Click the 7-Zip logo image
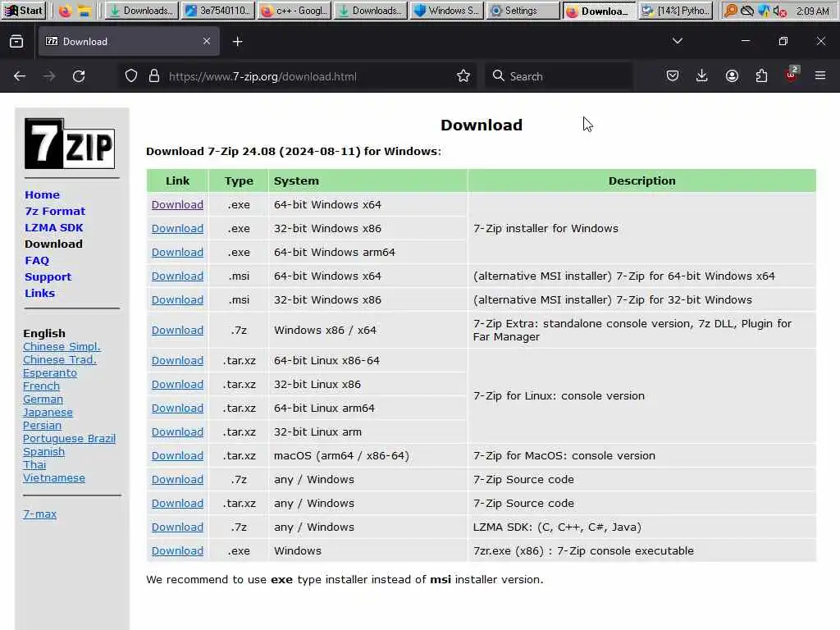Screen dimensions: 840x630 [70, 144]
